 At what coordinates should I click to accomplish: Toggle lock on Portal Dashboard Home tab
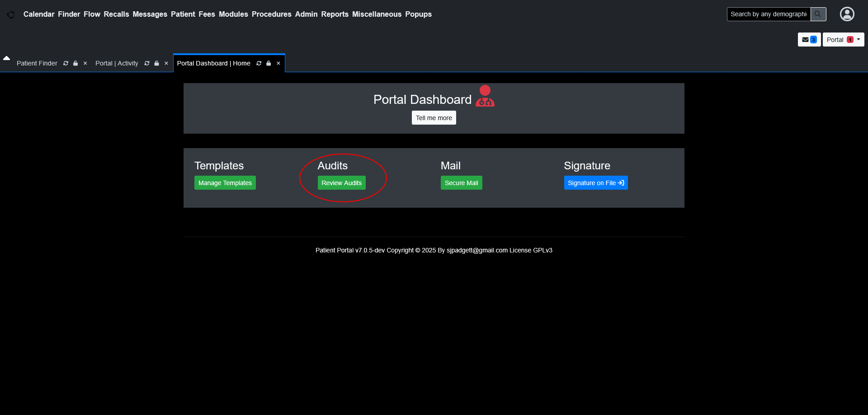coord(269,63)
